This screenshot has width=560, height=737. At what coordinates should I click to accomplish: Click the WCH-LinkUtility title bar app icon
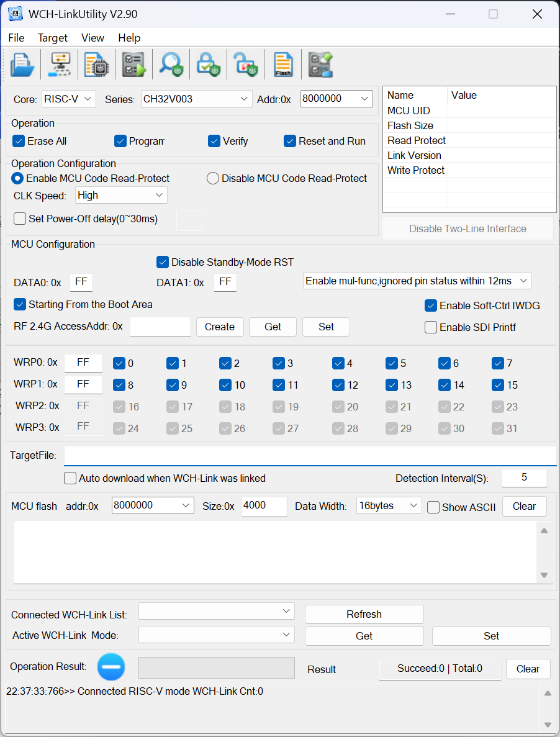point(16,14)
